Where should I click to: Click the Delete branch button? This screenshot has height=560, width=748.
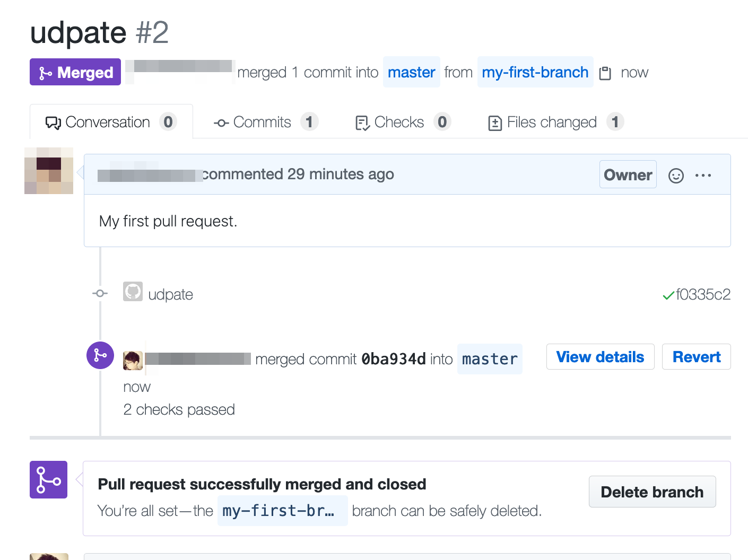[653, 492]
